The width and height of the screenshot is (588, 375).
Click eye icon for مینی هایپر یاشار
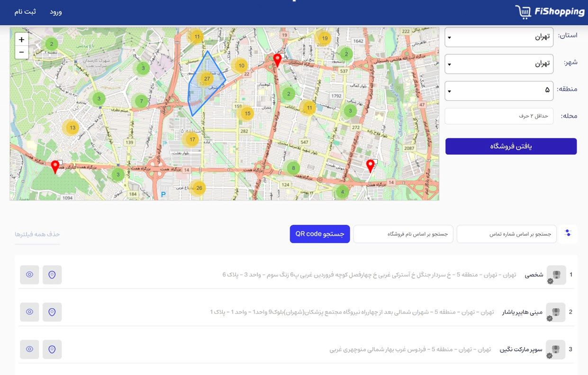click(29, 312)
